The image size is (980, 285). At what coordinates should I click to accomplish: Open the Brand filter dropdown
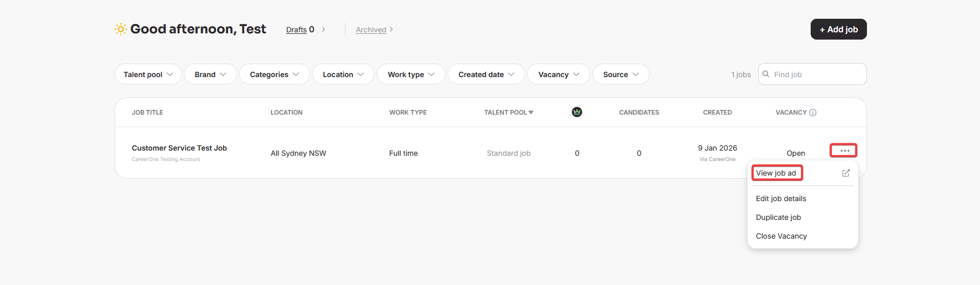click(210, 74)
